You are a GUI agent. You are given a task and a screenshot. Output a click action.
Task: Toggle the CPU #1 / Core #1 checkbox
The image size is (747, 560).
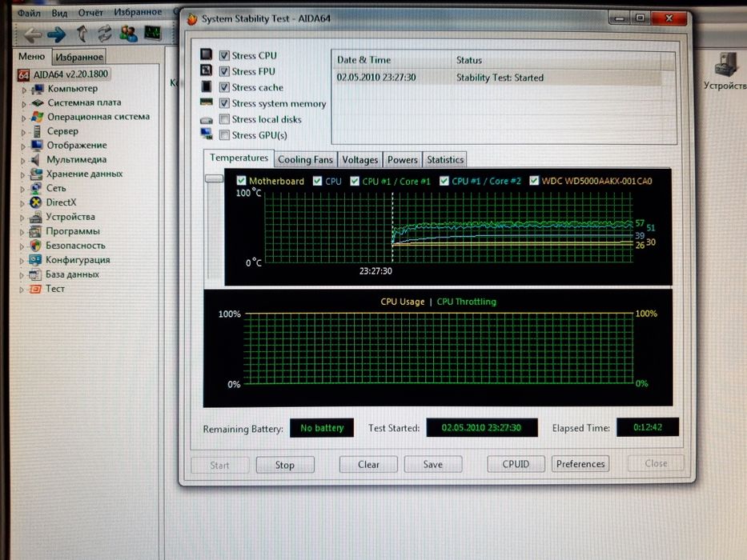click(355, 181)
